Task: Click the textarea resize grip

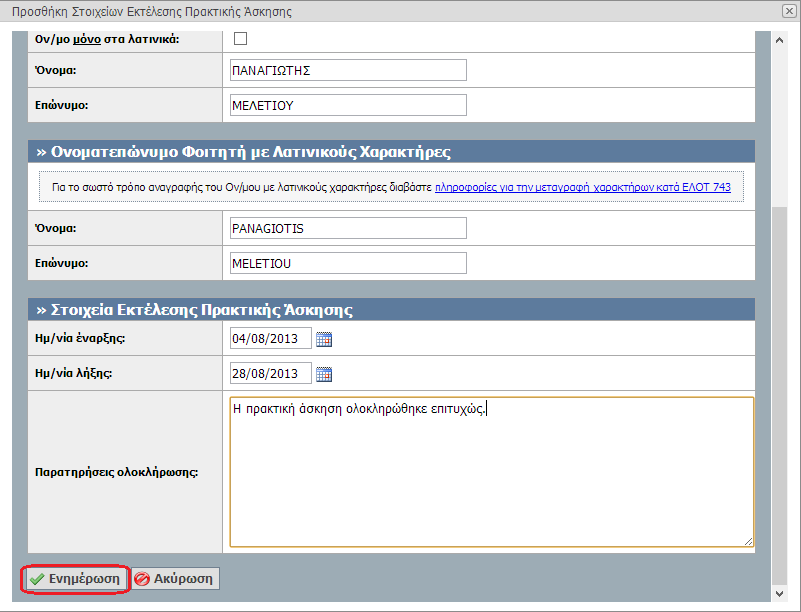Action: [x=748, y=542]
